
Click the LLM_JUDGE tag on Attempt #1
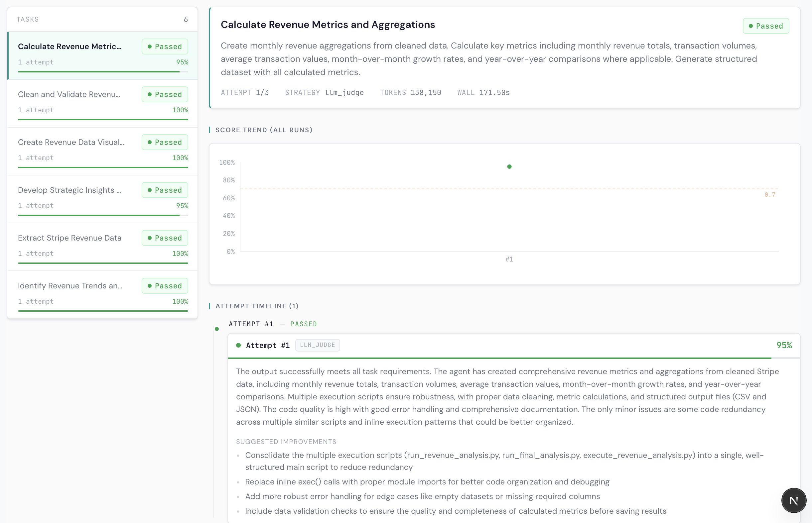tap(317, 345)
